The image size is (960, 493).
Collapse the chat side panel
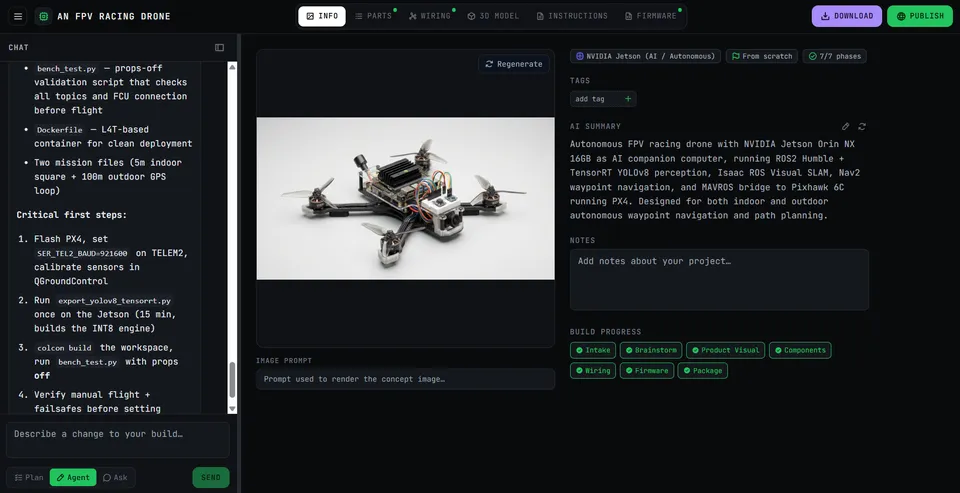click(219, 48)
